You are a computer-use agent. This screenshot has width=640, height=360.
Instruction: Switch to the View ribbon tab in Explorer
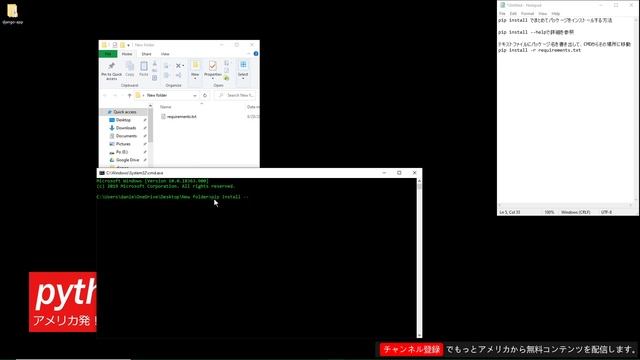[x=165, y=54]
